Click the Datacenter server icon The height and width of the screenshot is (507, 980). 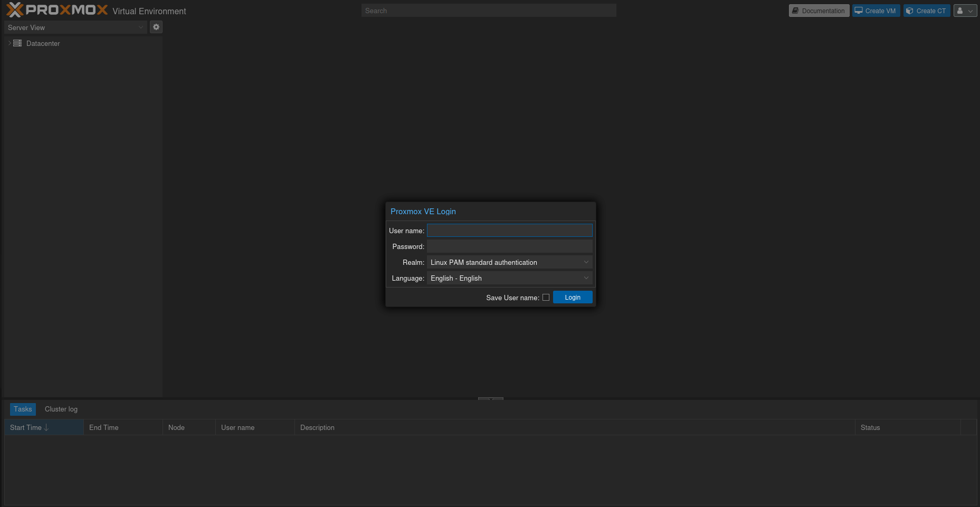(x=17, y=43)
